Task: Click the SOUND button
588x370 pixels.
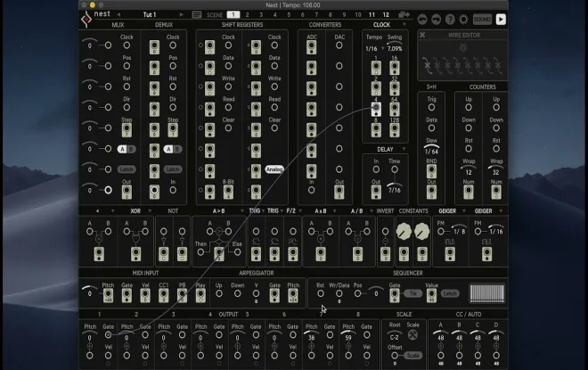Action: tap(482, 20)
